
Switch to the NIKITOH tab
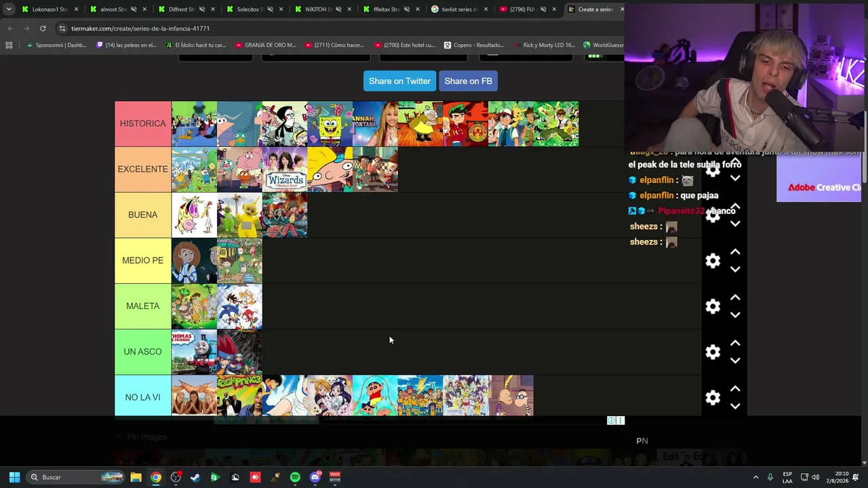(323, 9)
